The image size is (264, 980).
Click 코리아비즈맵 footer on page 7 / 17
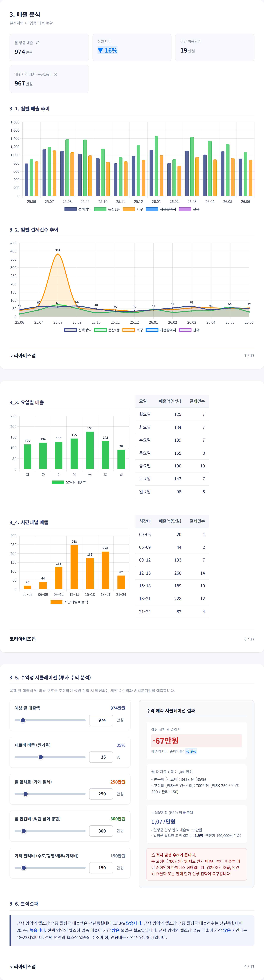click(22, 355)
